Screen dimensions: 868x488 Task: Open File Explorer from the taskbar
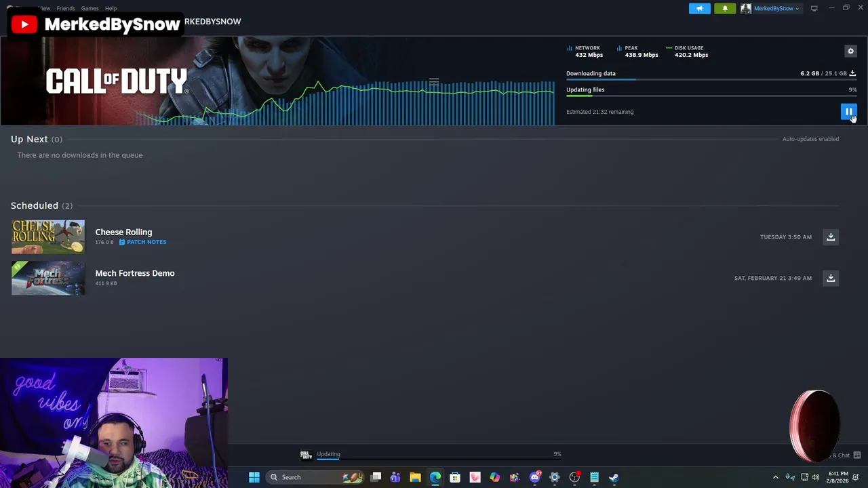(x=415, y=477)
